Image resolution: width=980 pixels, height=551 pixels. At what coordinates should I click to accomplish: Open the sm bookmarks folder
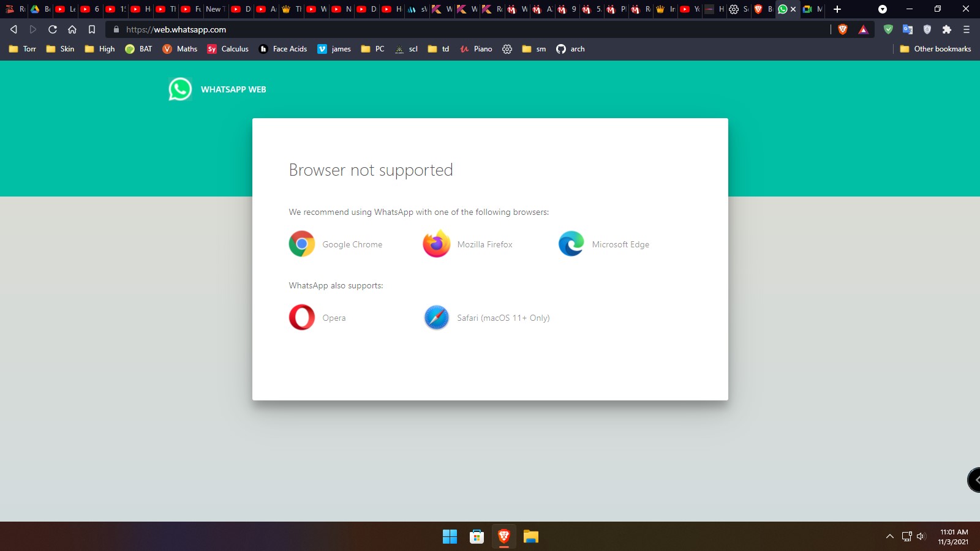pos(534,49)
